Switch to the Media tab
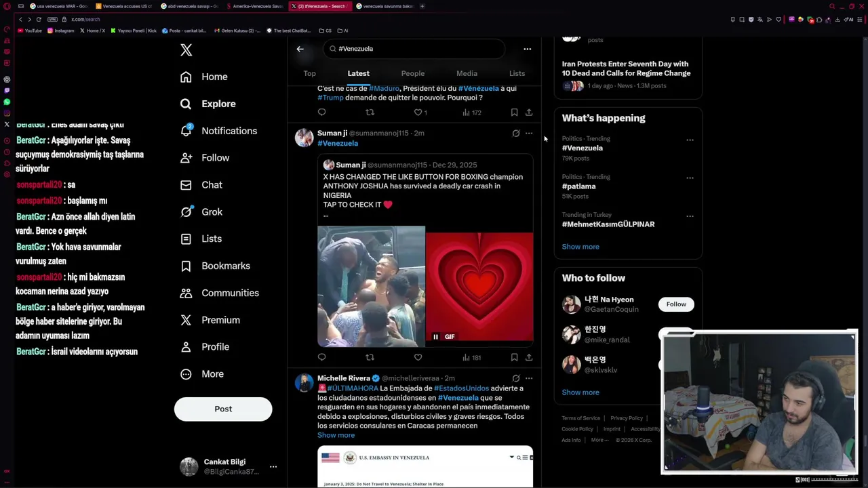 pyautogui.click(x=467, y=73)
